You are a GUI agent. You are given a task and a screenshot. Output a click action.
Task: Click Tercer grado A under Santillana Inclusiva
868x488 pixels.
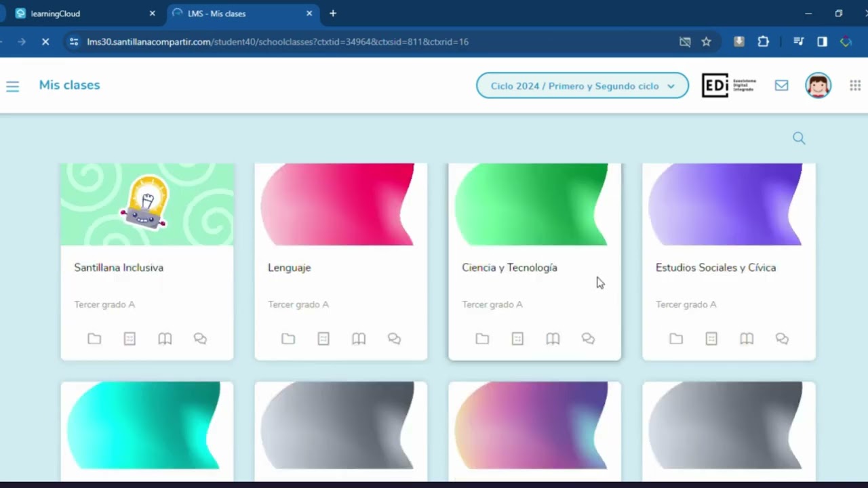pos(104,304)
